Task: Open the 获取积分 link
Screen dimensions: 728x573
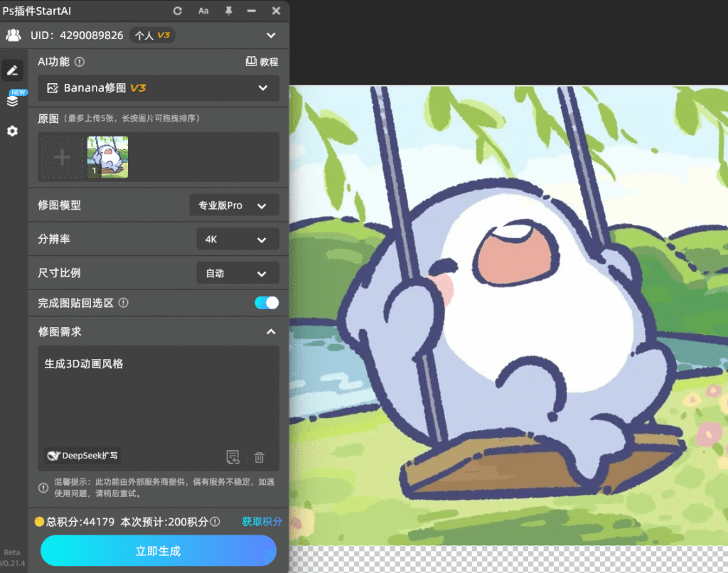Action: click(262, 521)
